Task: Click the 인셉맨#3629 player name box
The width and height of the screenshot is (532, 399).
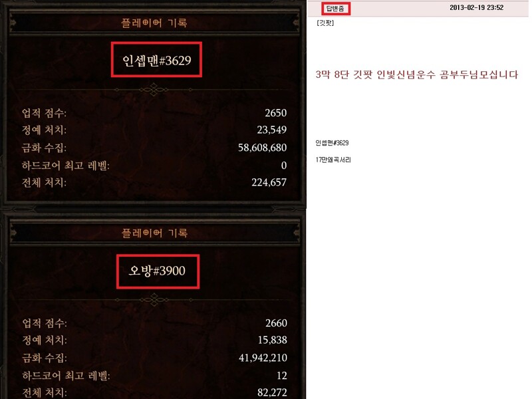Action: pos(156,60)
